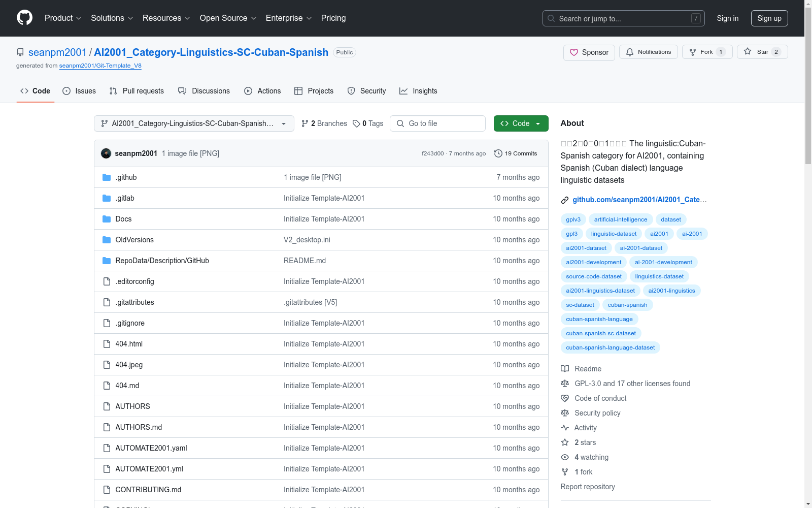Switch to the Discussions tab

(204, 91)
